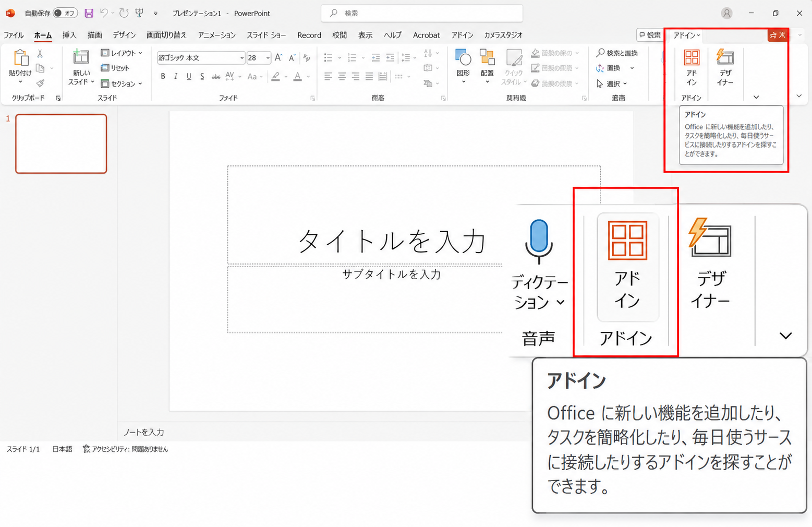Click the Undo arrow icon
812x527 pixels.
104,13
